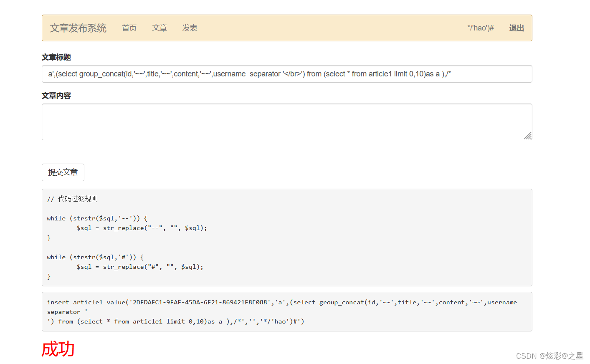Open the 文章 nav item
The width and height of the screenshot is (590, 364).
160,28
